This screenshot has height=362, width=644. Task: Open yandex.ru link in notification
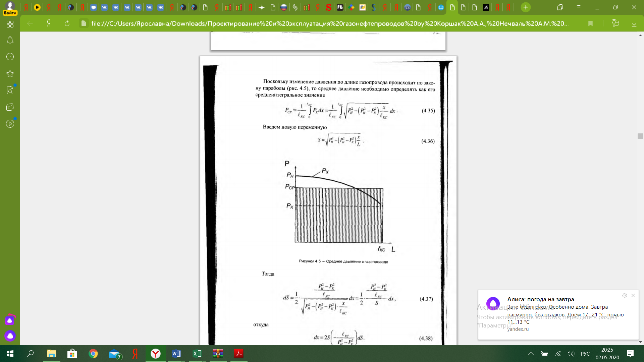(518, 329)
